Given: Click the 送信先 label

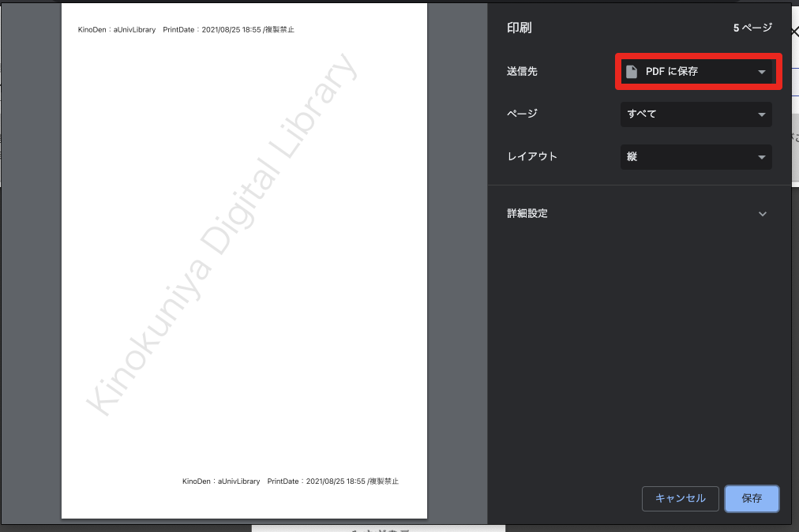Looking at the screenshot, I should (522, 72).
